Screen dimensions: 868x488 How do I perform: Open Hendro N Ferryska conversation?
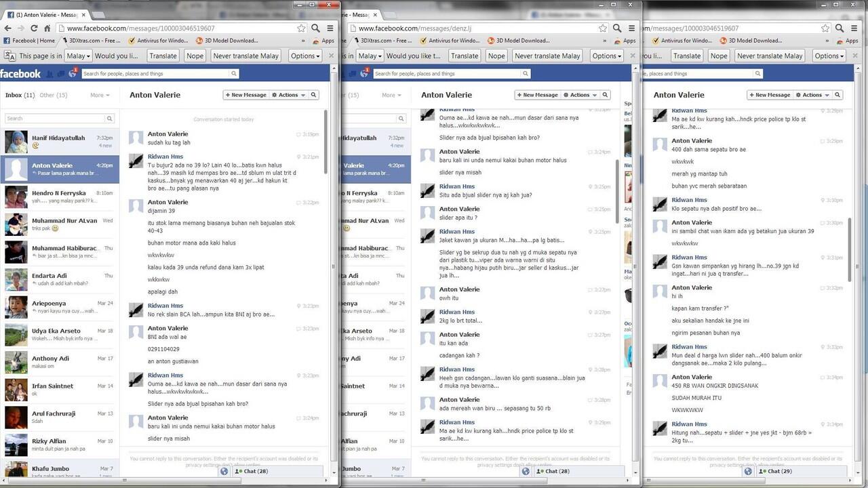(60, 197)
